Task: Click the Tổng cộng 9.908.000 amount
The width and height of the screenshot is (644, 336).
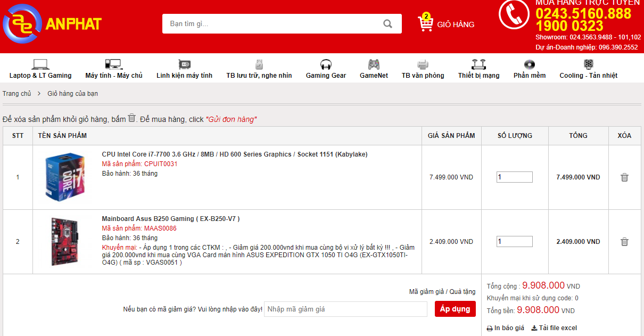Action: (x=543, y=285)
